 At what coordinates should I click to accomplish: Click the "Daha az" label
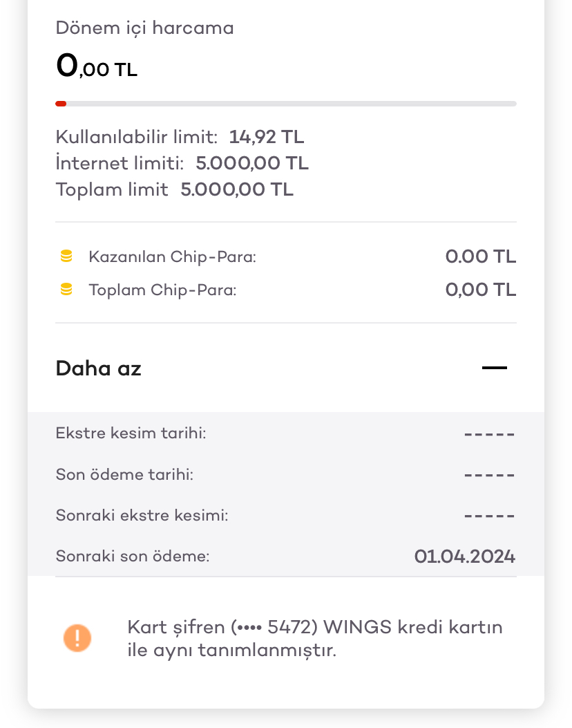98,368
